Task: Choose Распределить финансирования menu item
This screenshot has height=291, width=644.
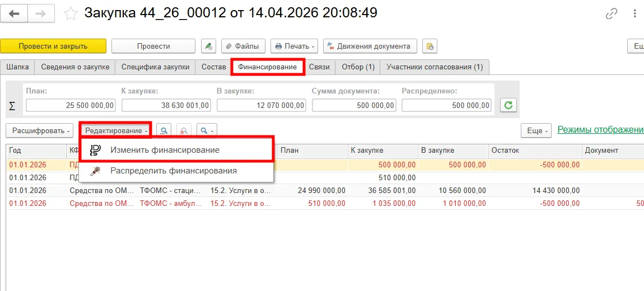Action: (x=176, y=170)
